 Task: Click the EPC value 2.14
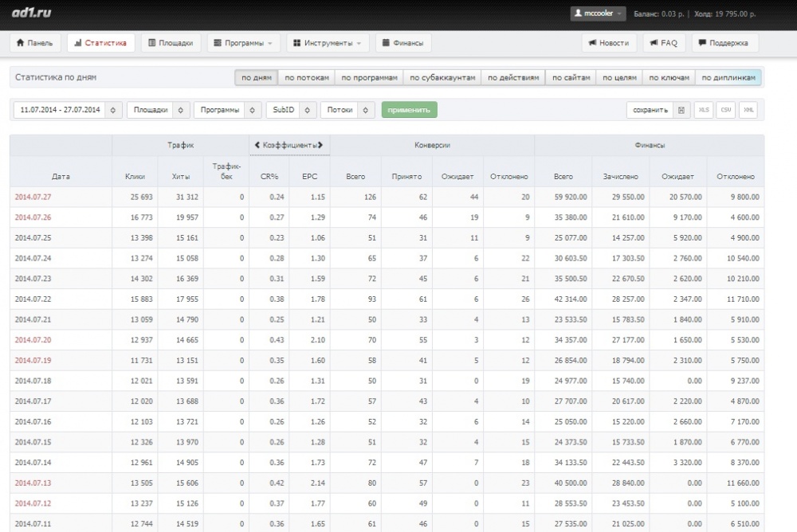(x=318, y=483)
